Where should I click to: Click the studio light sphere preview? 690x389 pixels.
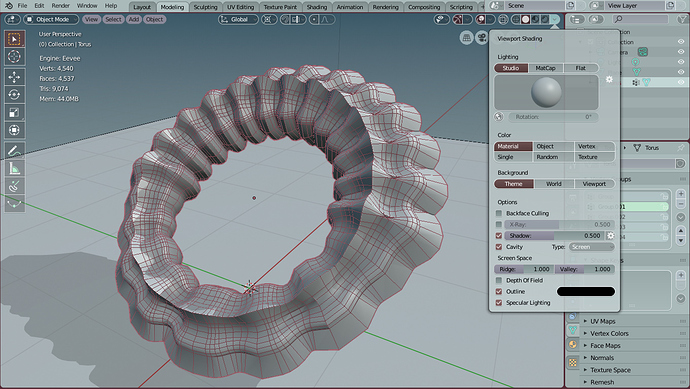pos(546,92)
